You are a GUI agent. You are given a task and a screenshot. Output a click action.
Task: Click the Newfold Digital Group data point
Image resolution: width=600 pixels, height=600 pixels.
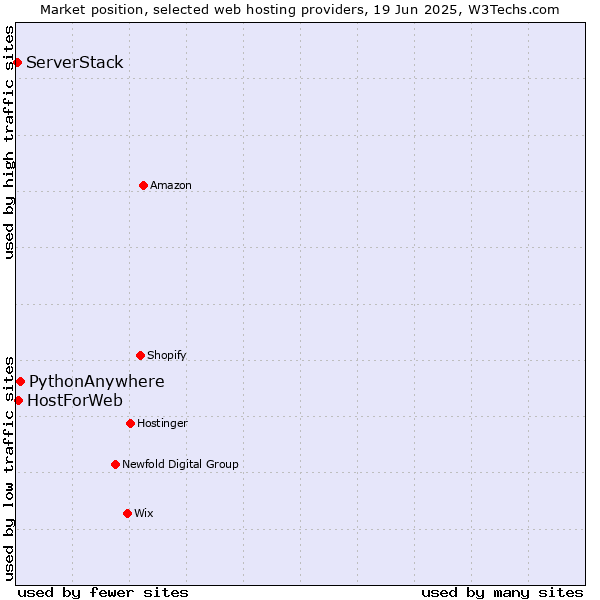point(116,465)
